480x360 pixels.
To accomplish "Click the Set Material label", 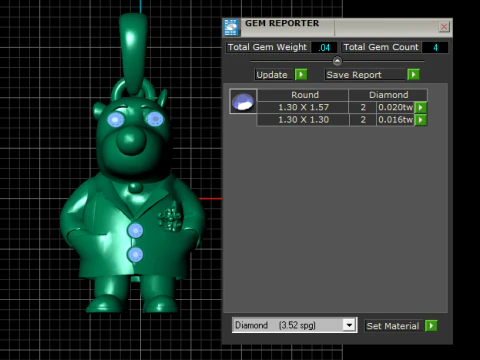I will pyautogui.click(x=394, y=326).
